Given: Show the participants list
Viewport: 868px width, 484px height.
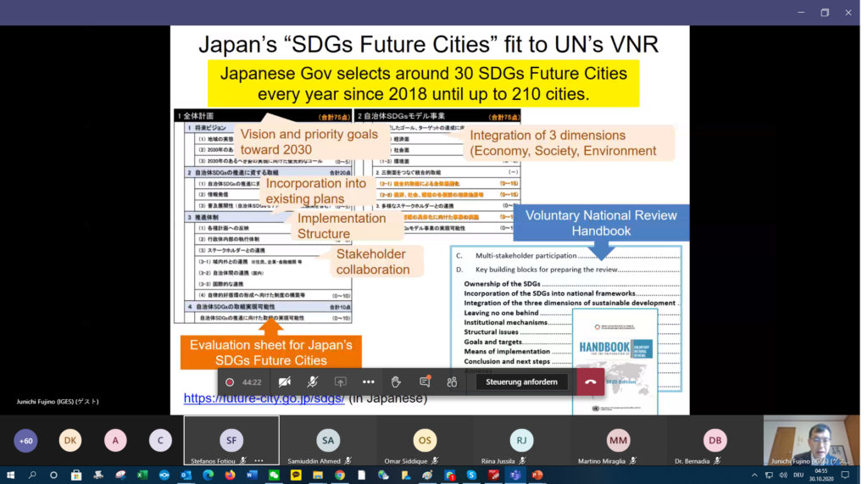Looking at the screenshot, I should [452, 382].
